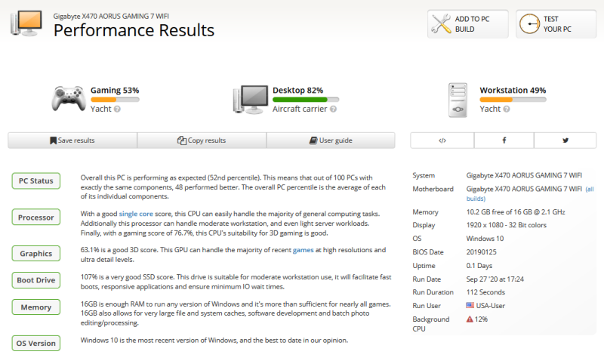Click the 'Aircraft carrier' rating label
Screen dimensions: 604x364
(x=300, y=109)
